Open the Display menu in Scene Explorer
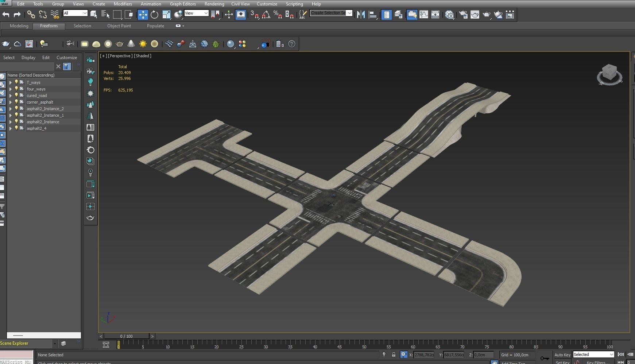Viewport: 635px width, 364px height. [28, 58]
